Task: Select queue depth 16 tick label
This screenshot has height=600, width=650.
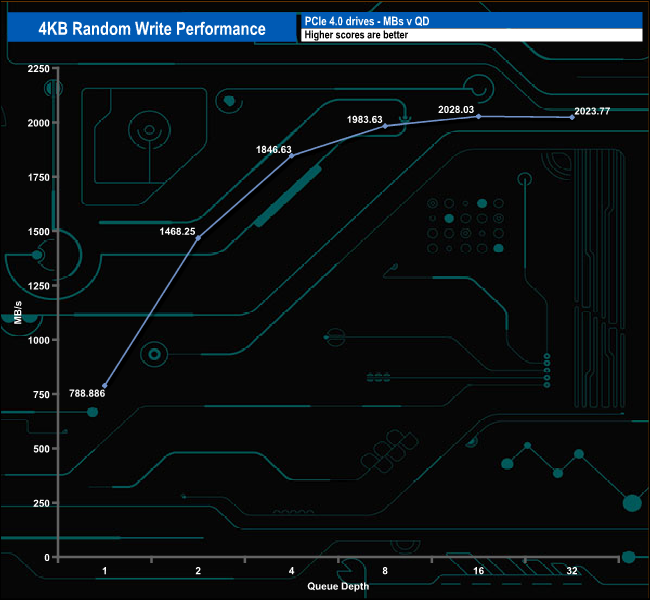Action: [478, 571]
